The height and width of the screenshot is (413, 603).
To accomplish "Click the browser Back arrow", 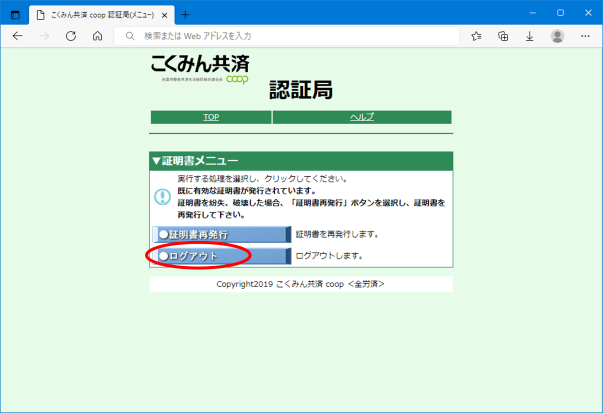I will 18,36.
